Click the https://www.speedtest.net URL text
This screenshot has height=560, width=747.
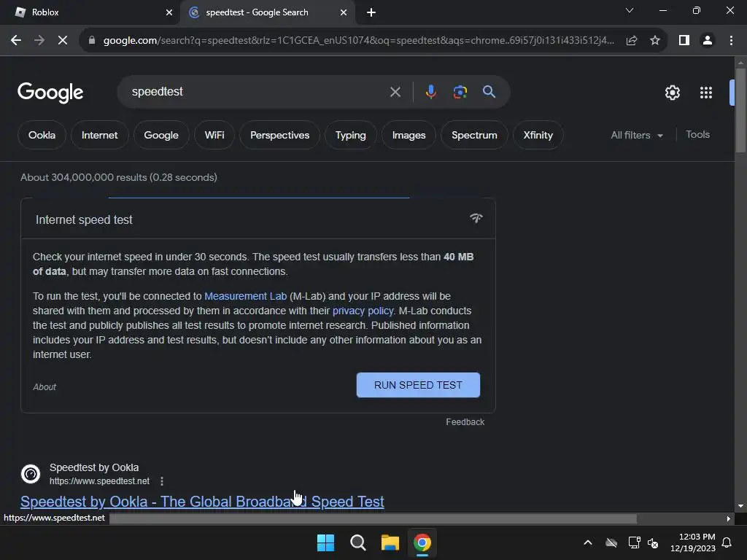(x=99, y=481)
